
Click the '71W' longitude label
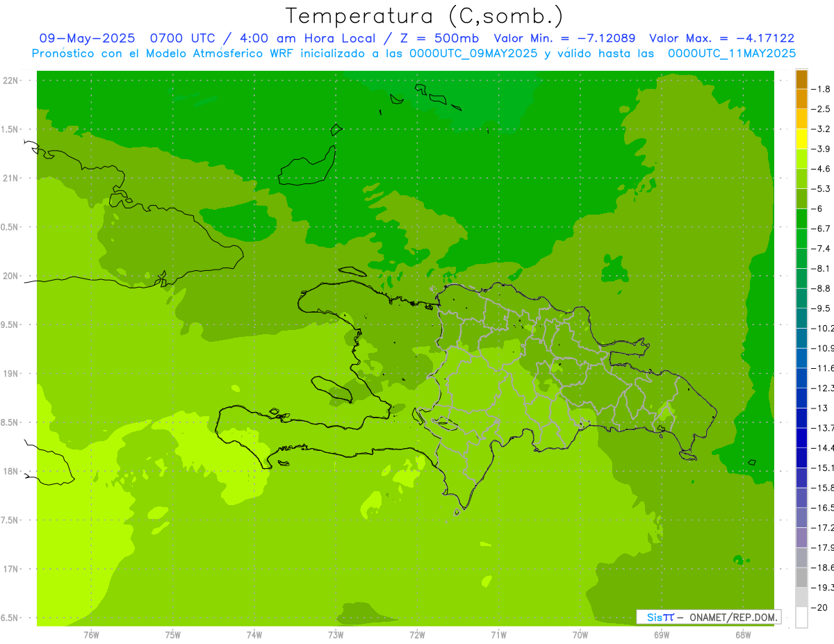point(498,634)
